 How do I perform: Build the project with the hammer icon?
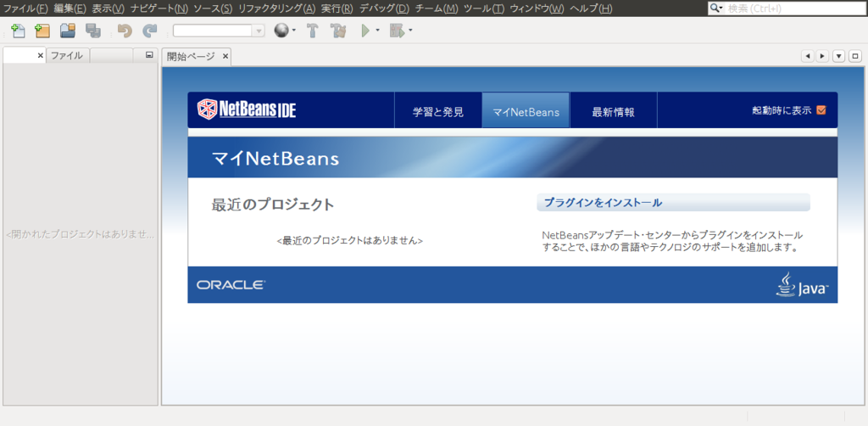pos(312,31)
